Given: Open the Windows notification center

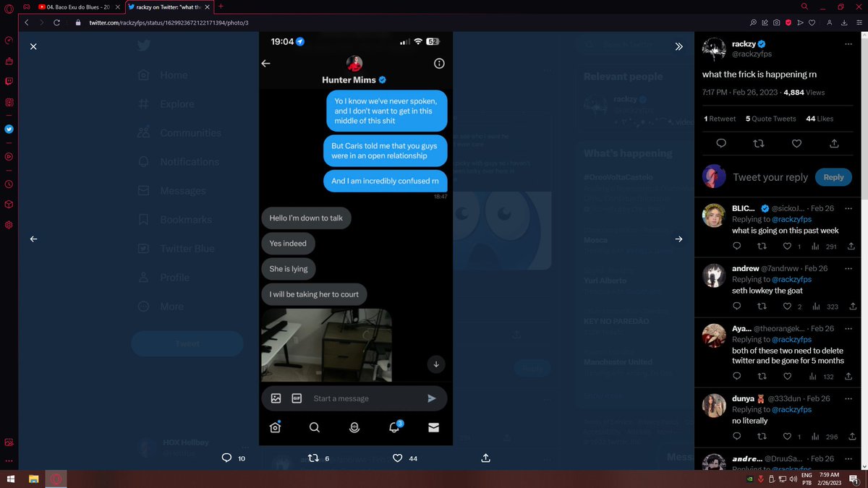Looking at the screenshot, I should pos(854,479).
